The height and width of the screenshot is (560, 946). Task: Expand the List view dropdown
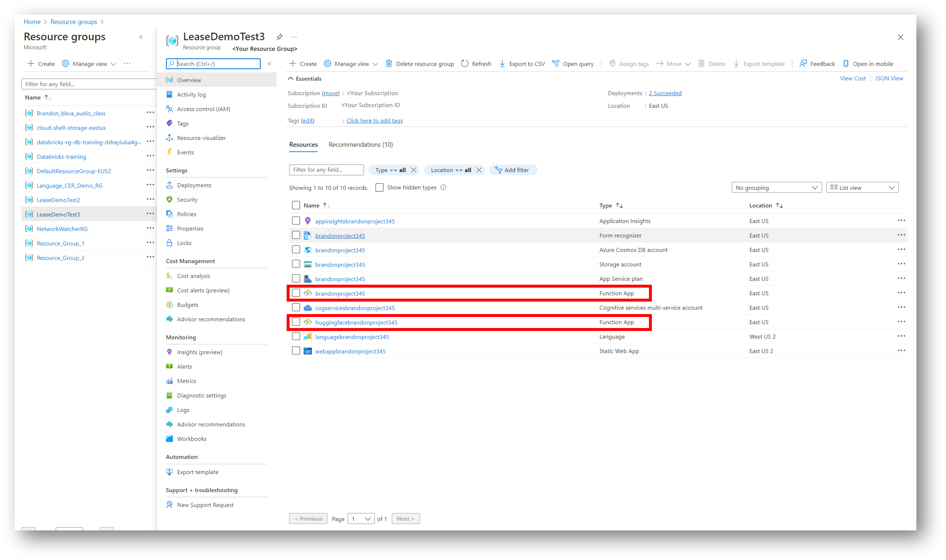pyautogui.click(x=862, y=188)
